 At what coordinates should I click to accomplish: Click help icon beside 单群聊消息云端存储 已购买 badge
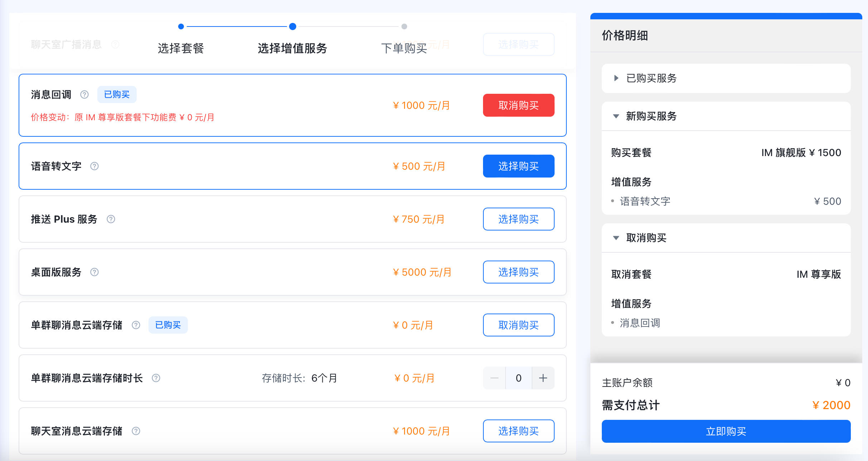(x=136, y=325)
